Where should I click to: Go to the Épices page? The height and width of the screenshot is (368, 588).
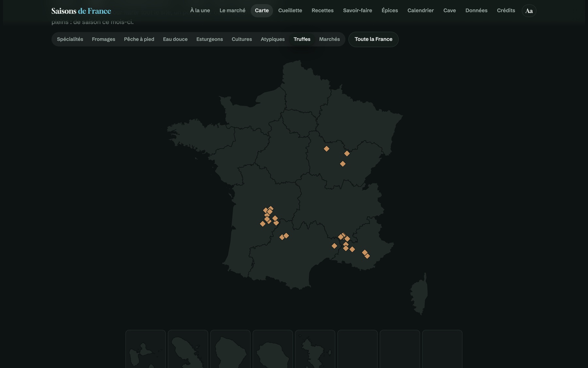[390, 10]
